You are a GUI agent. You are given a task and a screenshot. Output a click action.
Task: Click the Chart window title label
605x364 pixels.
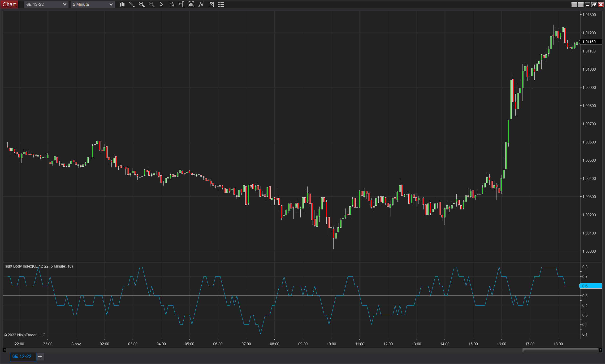9,4
